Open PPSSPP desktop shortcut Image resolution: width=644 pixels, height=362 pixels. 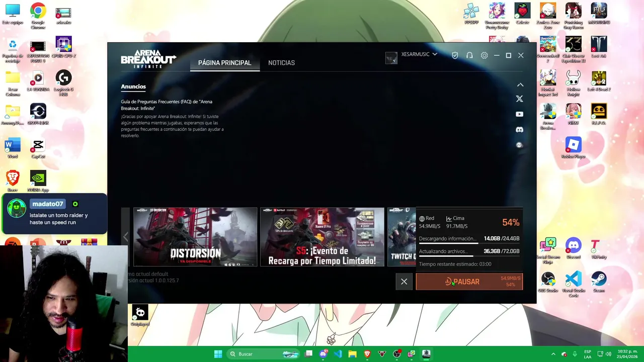point(471,14)
